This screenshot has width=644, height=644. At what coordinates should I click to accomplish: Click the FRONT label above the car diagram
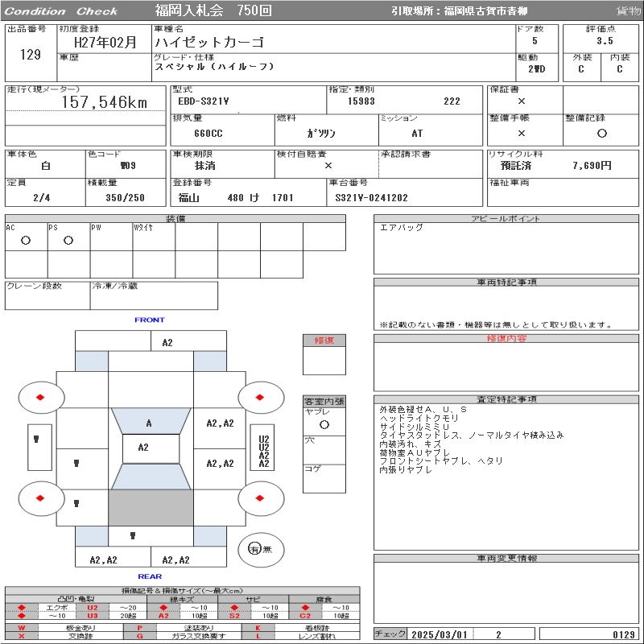[150, 320]
